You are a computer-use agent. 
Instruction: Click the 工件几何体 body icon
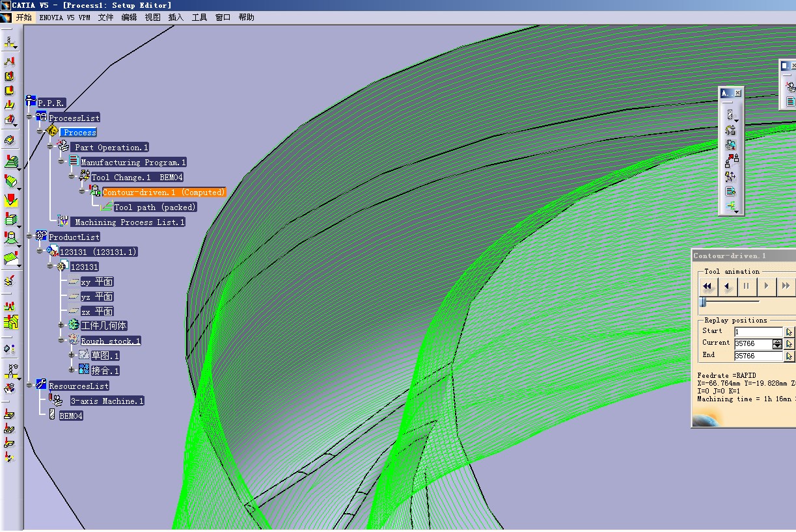(x=74, y=325)
